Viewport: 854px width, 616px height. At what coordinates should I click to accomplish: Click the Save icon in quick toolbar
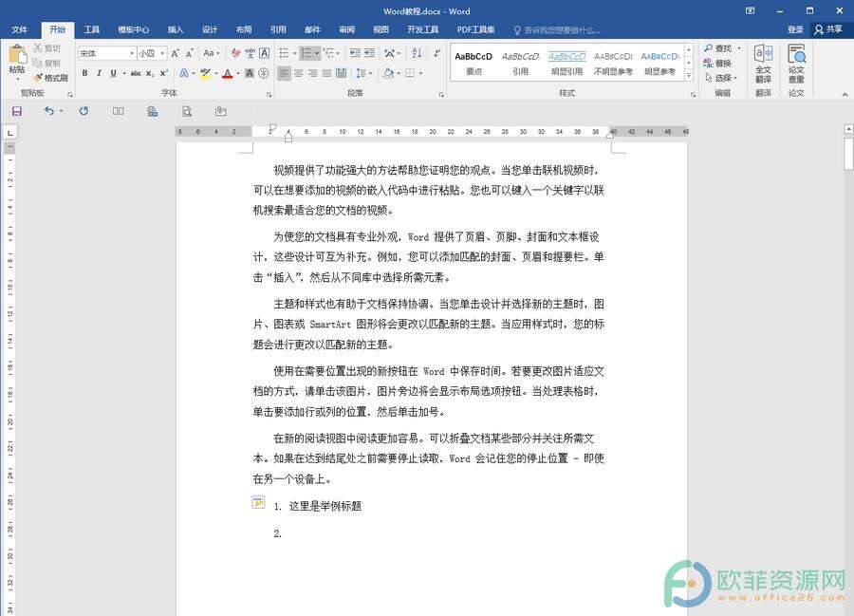coord(17,112)
